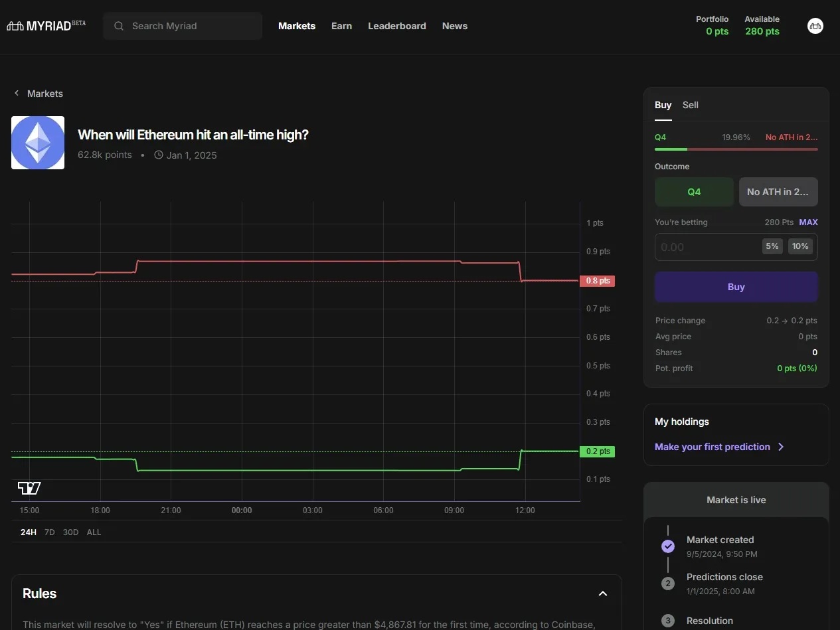Screen dimensions: 840x630
Task: Click MAX to bet all points
Action: 808,222
